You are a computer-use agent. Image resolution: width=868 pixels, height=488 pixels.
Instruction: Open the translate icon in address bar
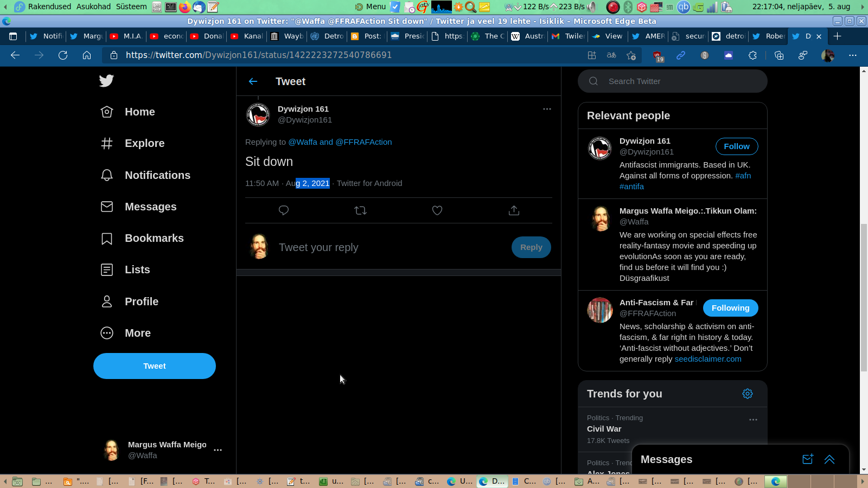click(611, 55)
